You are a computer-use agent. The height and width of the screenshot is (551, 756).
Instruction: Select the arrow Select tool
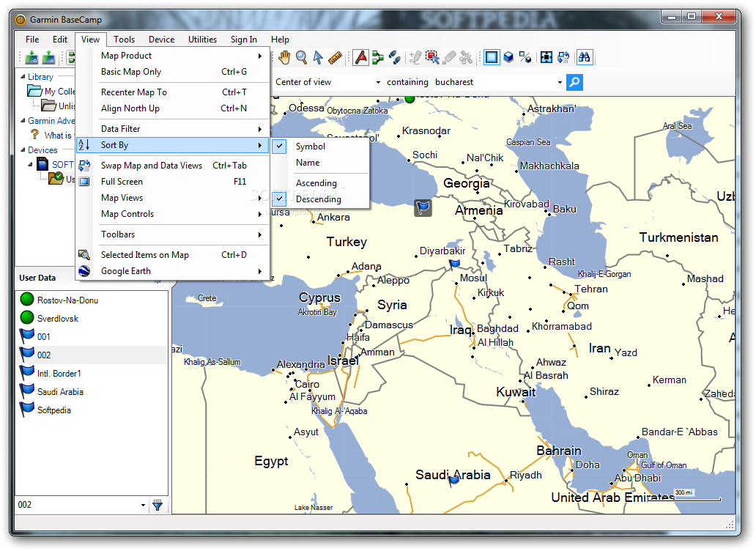pyautogui.click(x=318, y=57)
